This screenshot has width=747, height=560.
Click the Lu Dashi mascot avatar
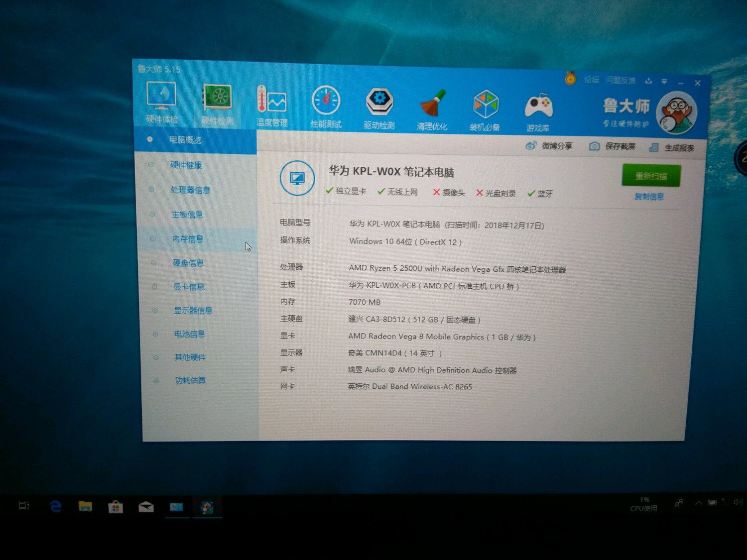[x=676, y=113]
